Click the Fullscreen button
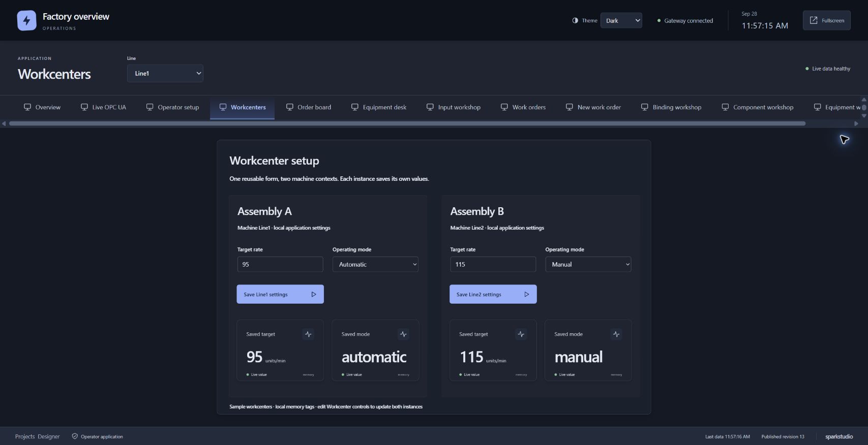 [x=827, y=20]
